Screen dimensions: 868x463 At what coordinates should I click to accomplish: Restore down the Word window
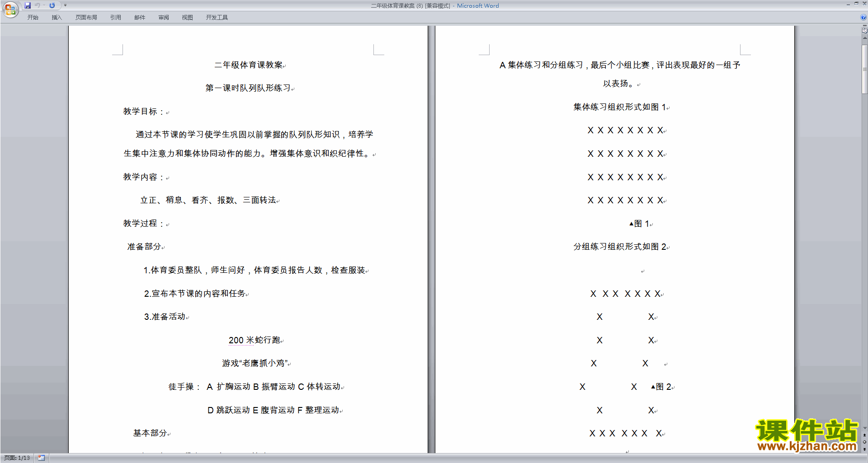coord(856,4)
